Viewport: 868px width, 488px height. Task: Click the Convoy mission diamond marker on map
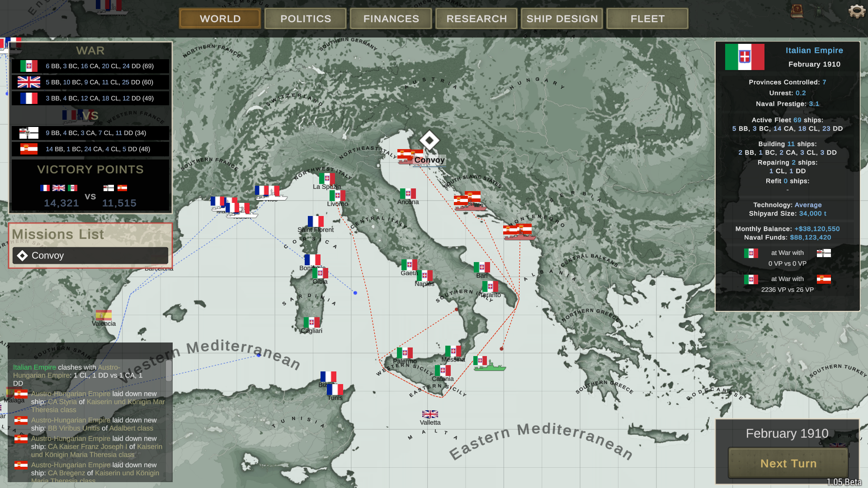(429, 141)
